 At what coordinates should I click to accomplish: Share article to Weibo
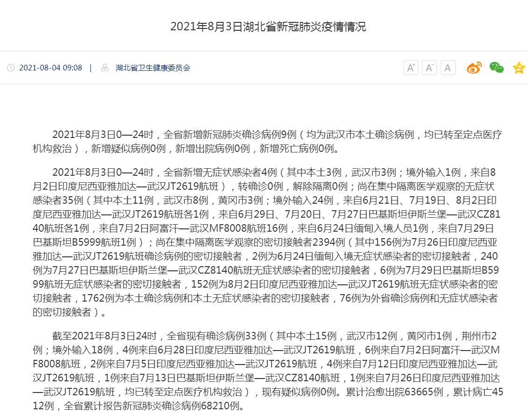[474, 68]
